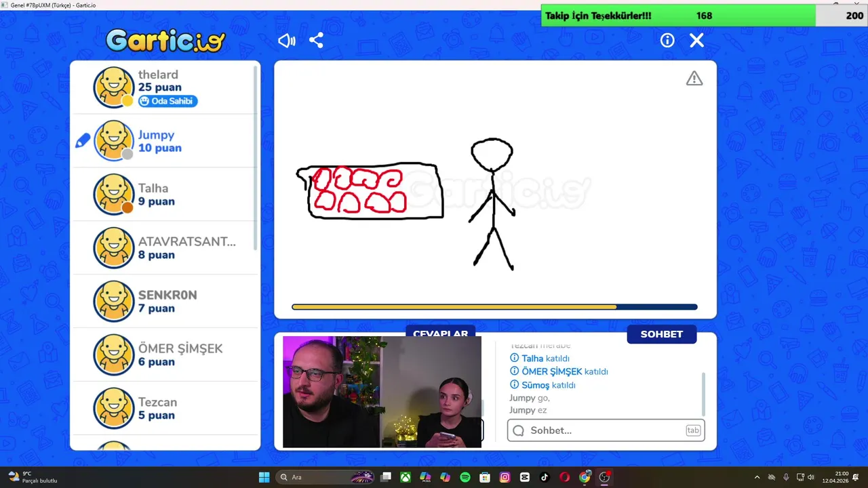Open the Windows Start menu

[x=264, y=477]
